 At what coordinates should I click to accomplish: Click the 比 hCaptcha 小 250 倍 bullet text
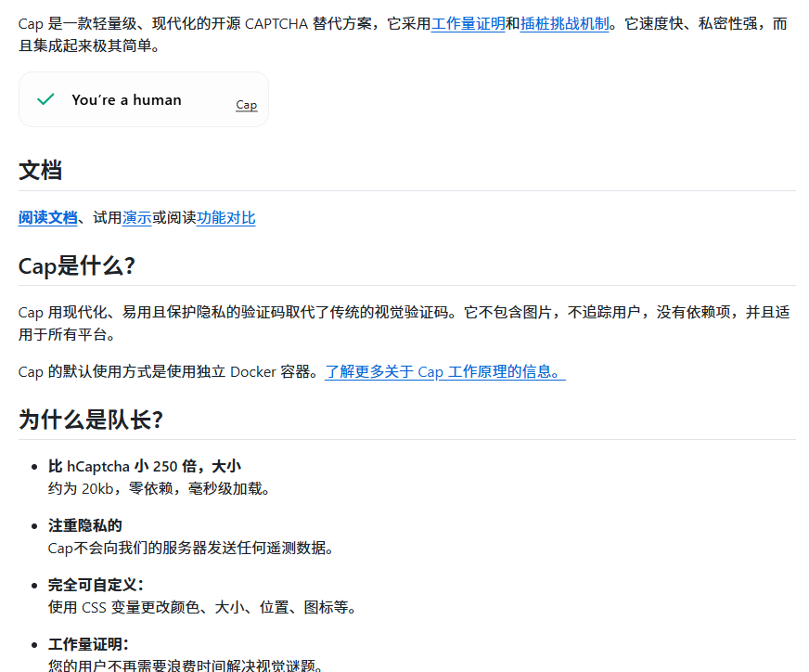(145, 467)
